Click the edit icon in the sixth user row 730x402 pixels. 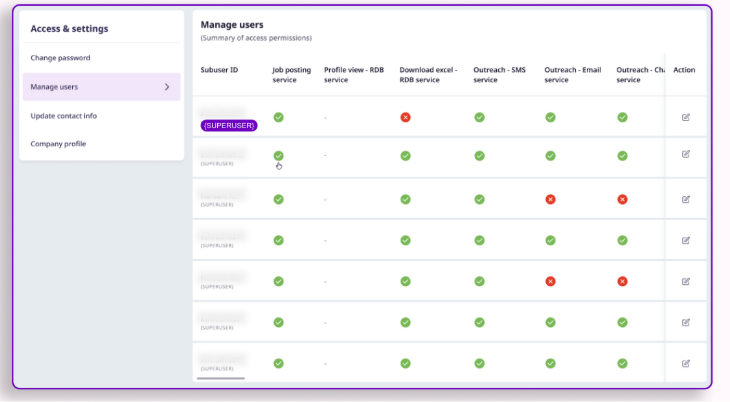685,322
